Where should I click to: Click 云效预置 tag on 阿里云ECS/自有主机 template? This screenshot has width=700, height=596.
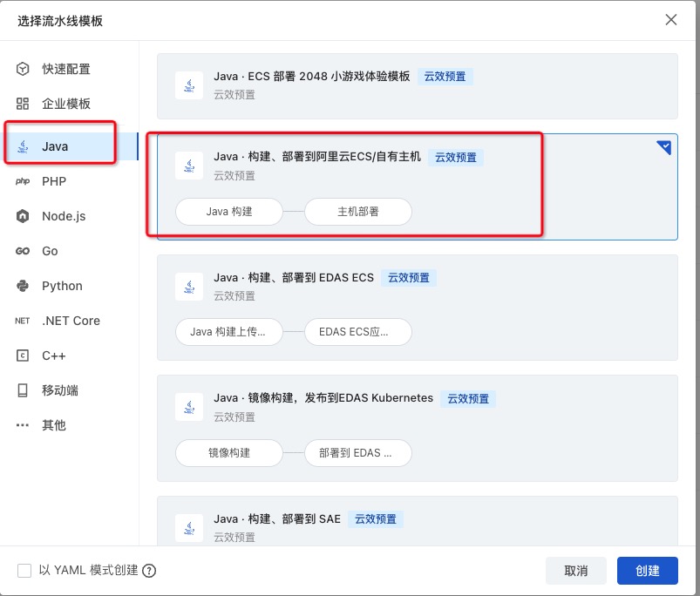coord(456,157)
